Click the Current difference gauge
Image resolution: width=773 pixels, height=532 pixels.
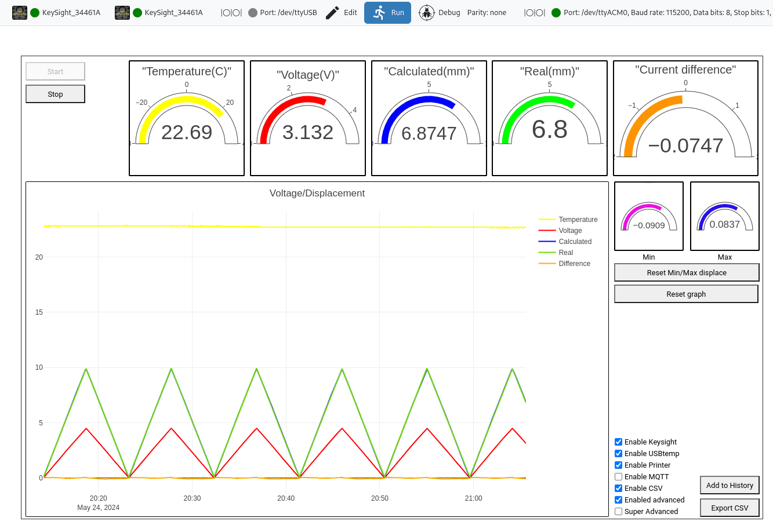pos(685,118)
